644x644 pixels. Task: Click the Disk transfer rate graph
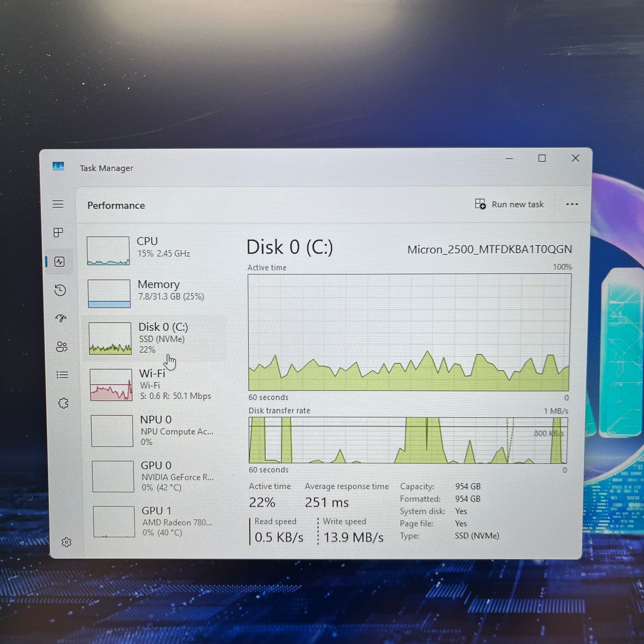(408, 440)
